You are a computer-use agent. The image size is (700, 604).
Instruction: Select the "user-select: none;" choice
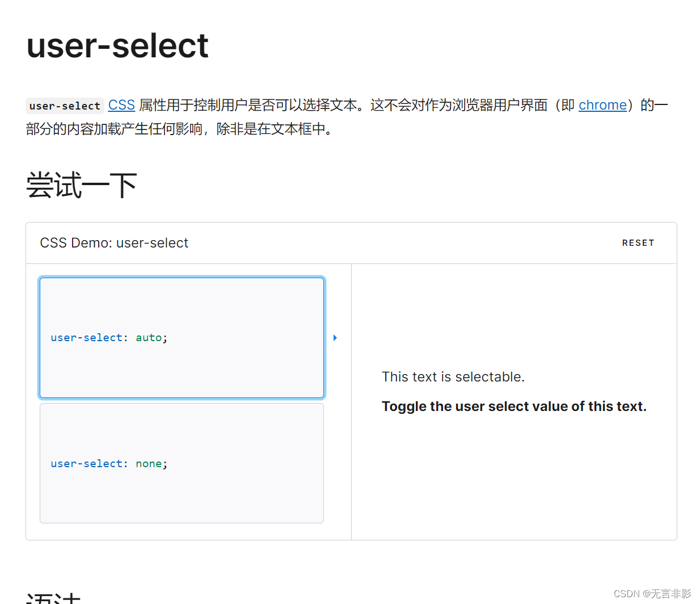point(182,463)
